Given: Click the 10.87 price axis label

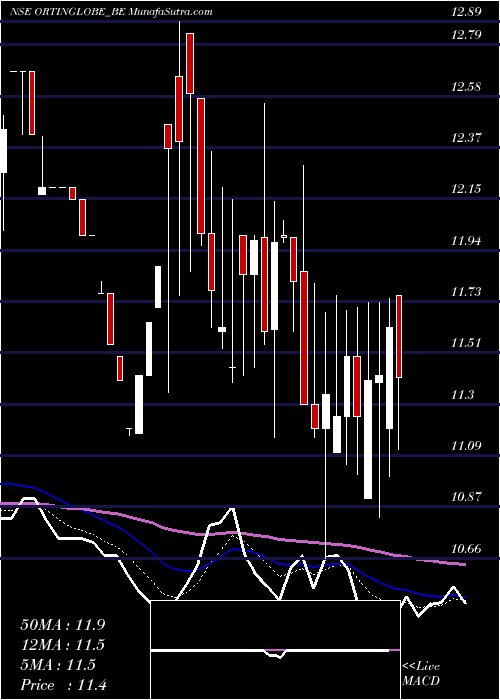Looking at the screenshot, I should [466, 497].
